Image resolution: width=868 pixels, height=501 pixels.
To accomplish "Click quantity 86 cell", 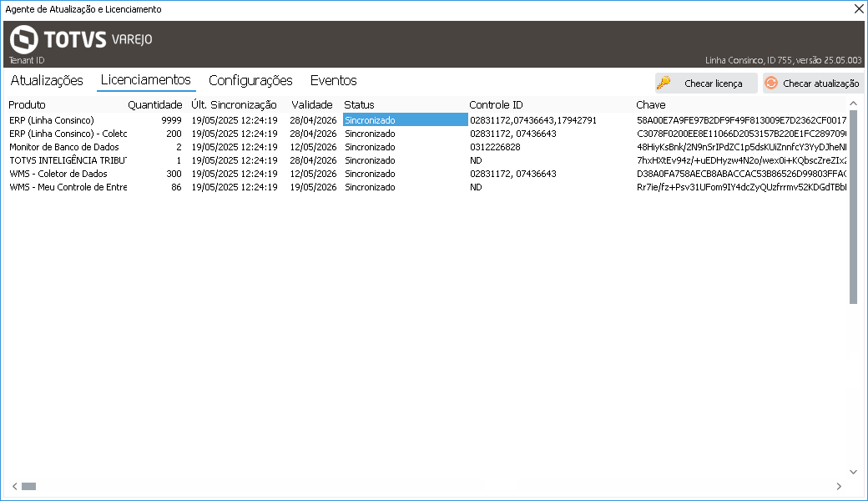I will [176, 186].
